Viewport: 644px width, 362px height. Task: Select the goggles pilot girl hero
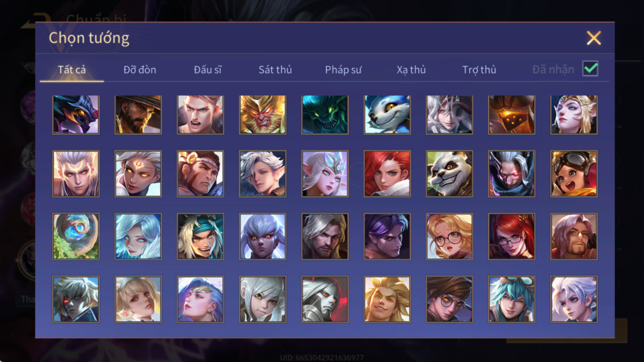574,174
